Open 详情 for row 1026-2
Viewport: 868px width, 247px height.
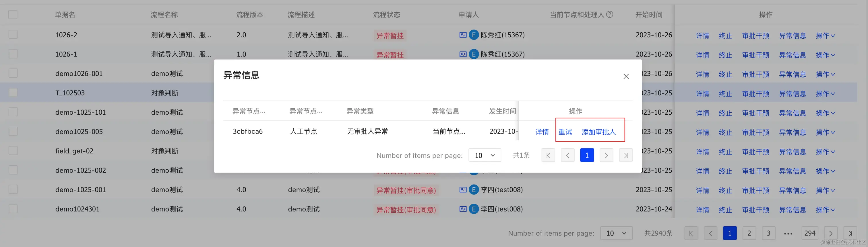point(702,36)
